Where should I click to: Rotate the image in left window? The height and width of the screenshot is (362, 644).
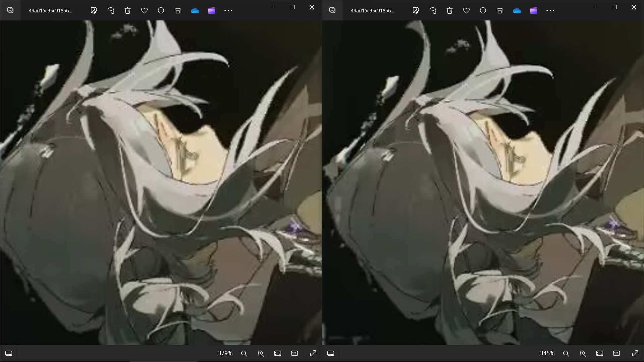pyautogui.click(x=111, y=10)
